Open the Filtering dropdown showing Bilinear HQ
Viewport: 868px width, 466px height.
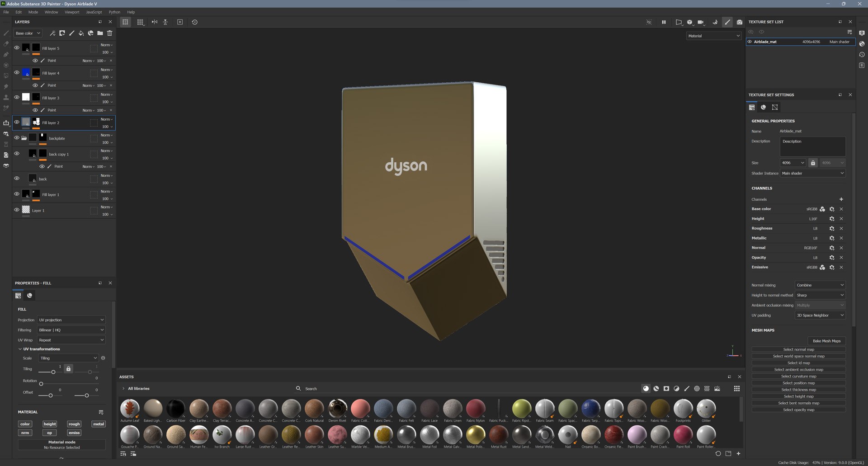[71, 330]
